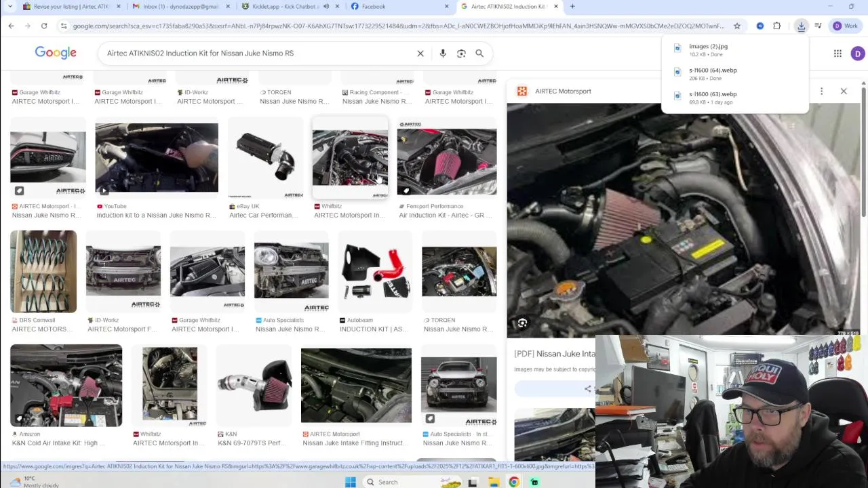
Task: Click Auto Specialists Nissan Juke Nismo caption
Action: [x=292, y=329]
